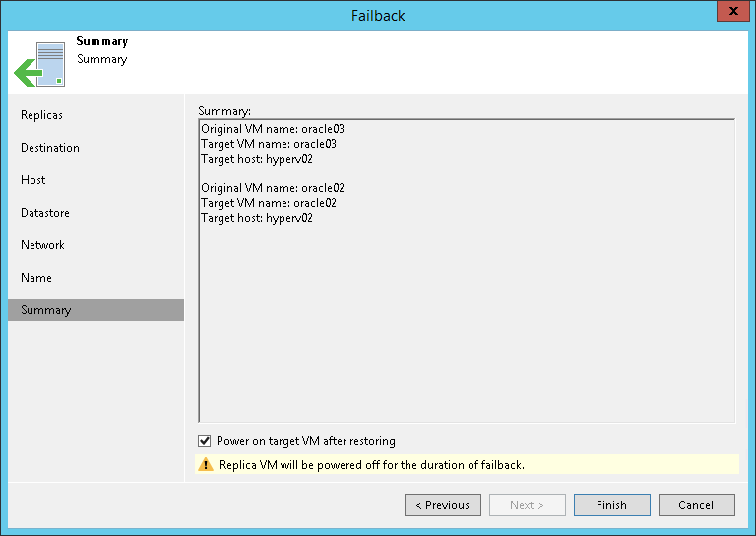Click the Next button
The image size is (756, 536).
528,505
